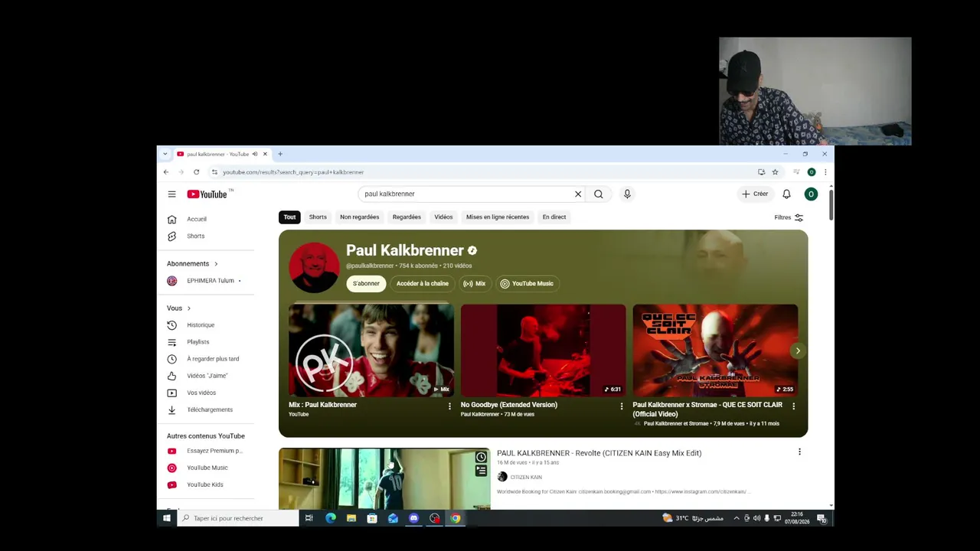Click the Chrome address bar URL
The height and width of the screenshot is (551, 980).
click(x=293, y=172)
